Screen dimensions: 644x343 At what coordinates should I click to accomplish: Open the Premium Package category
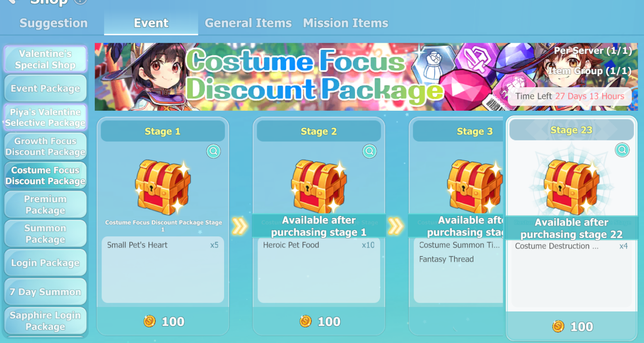pyautogui.click(x=46, y=204)
